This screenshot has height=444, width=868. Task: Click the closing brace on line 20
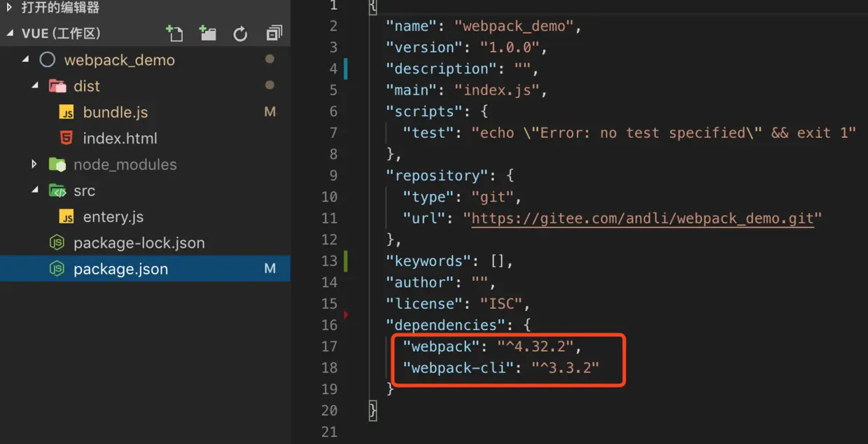click(373, 410)
